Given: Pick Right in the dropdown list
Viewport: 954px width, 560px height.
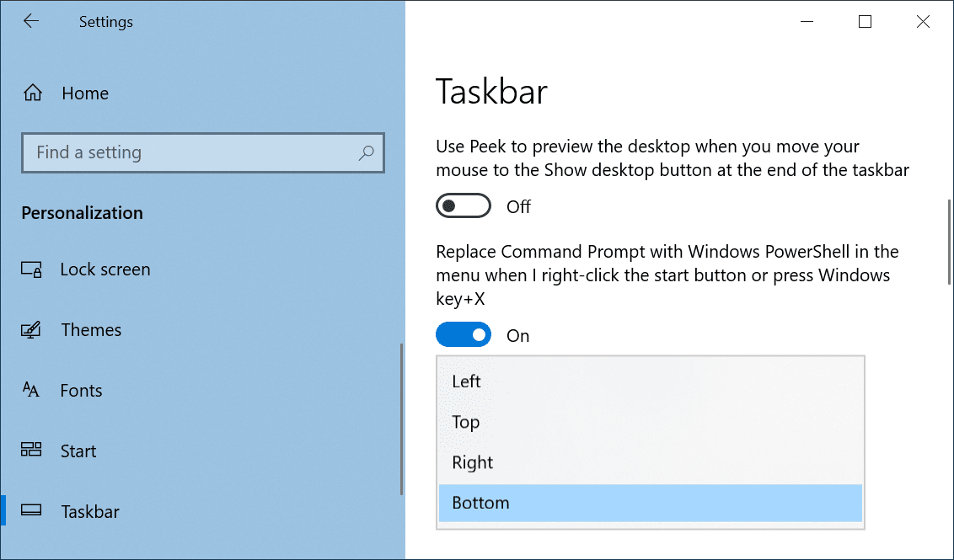Looking at the screenshot, I should [472, 462].
